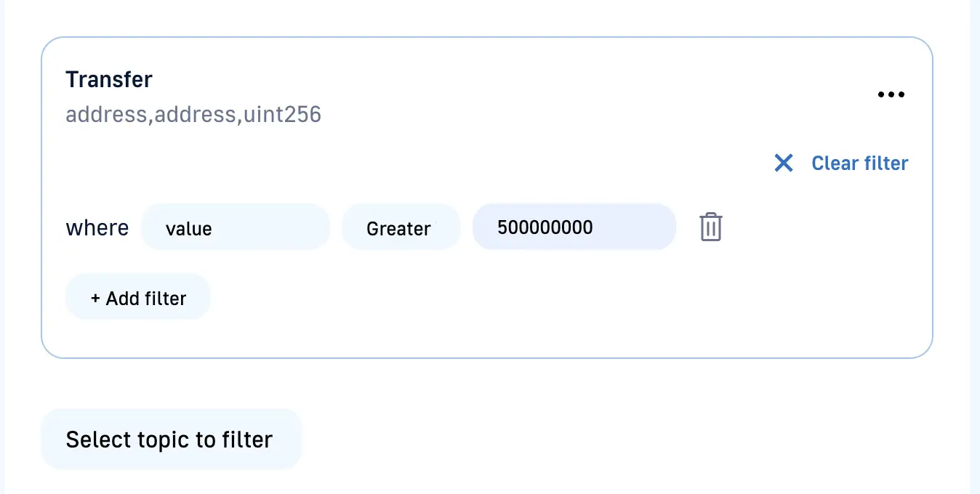Image resolution: width=980 pixels, height=494 pixels.
Task: Open the value parameter dropdown
Action: click(236, 227)
